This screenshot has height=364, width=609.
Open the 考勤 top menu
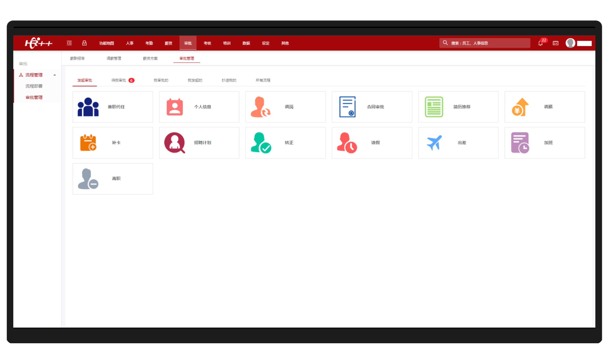[149, 43]
